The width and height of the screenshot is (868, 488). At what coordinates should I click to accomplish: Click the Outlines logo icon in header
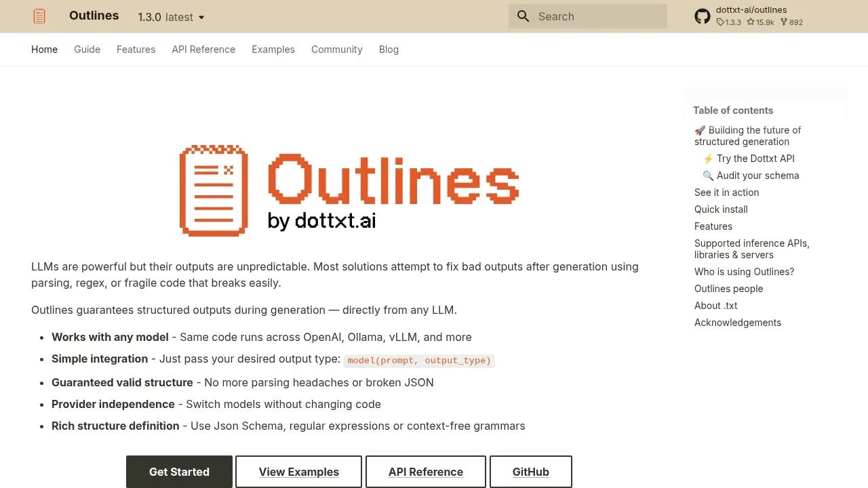coord(39,16)
